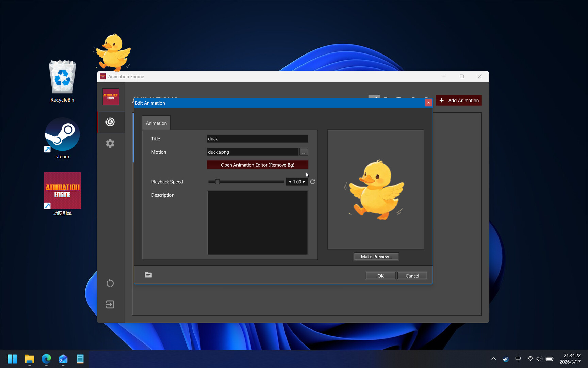The image size is (588, 368).
Task: Click Open Animation Editor (Remove Bg)
Action: tap(257, 165)
